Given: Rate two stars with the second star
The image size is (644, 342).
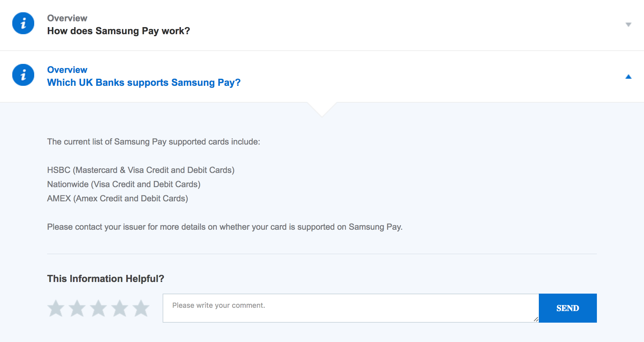Looking at the screenshot, I should [77, 308].
